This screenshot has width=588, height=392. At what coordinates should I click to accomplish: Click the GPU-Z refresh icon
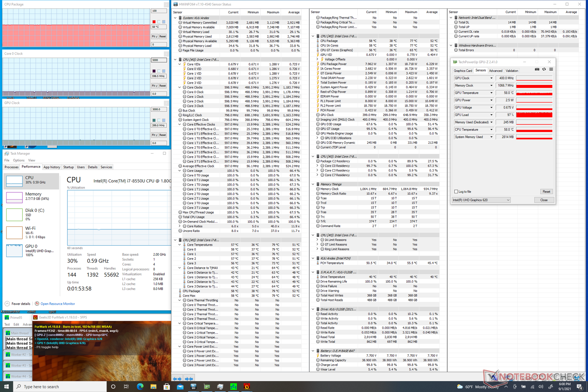pos(544,69)
